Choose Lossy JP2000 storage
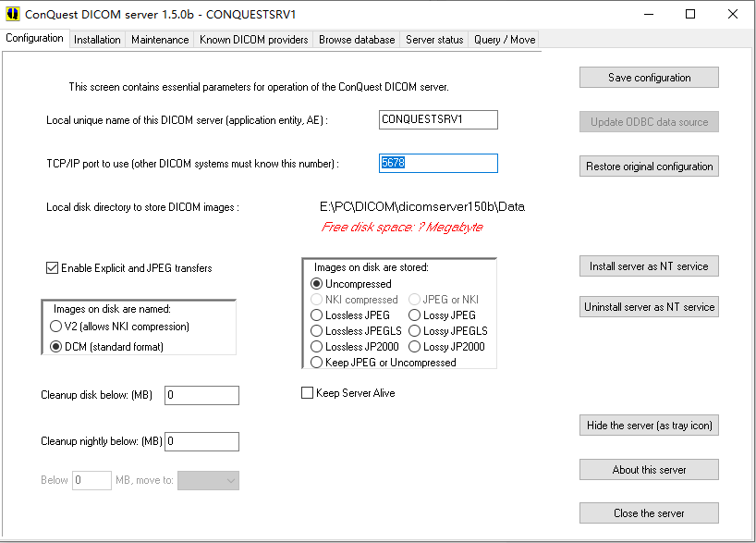Image resolution: width=756 pixels, height=543 pixels. click(x=446, y=347)
